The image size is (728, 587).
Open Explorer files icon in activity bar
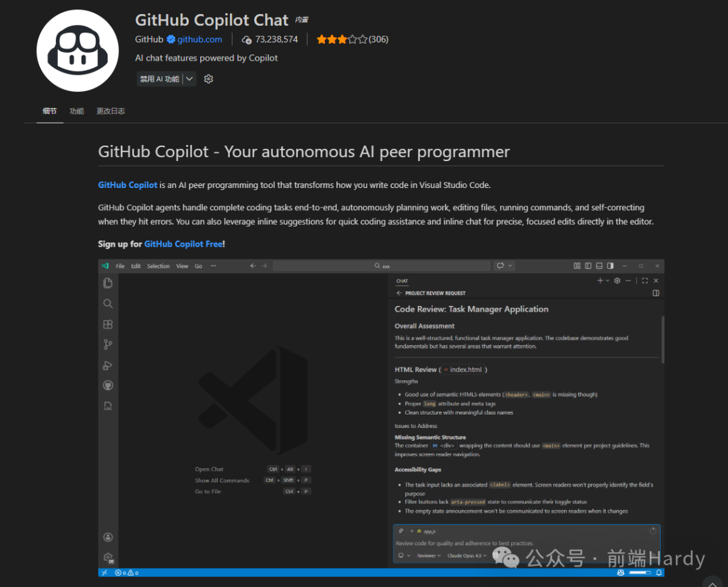click(x=108, y=283)
